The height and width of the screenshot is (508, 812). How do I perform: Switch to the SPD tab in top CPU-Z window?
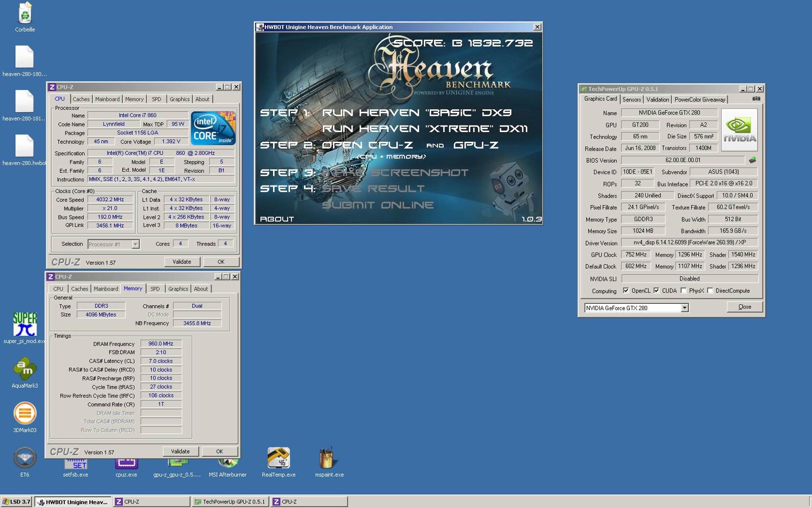click(156, 99)
